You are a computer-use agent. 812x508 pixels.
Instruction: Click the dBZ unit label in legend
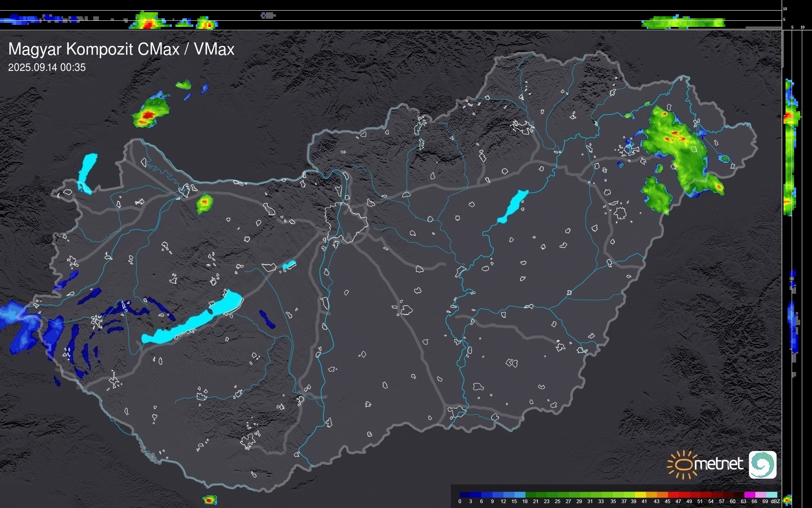(x=775, y=501)
